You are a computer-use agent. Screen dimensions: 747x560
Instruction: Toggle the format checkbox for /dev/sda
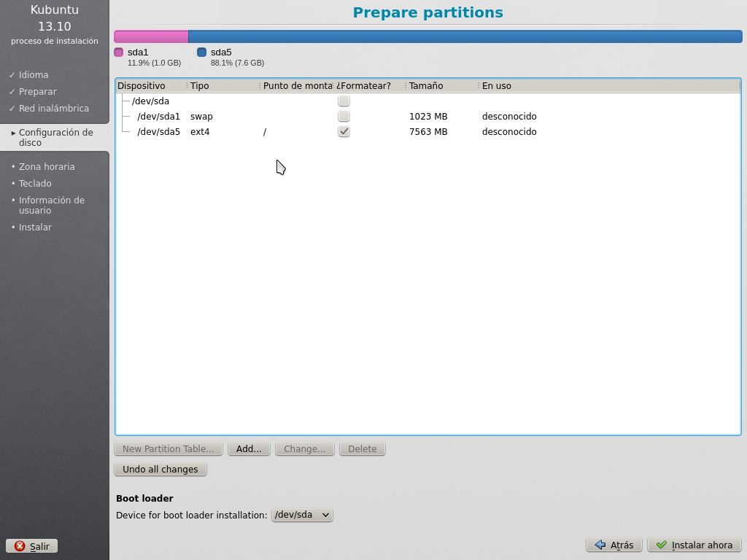point(344,101)
